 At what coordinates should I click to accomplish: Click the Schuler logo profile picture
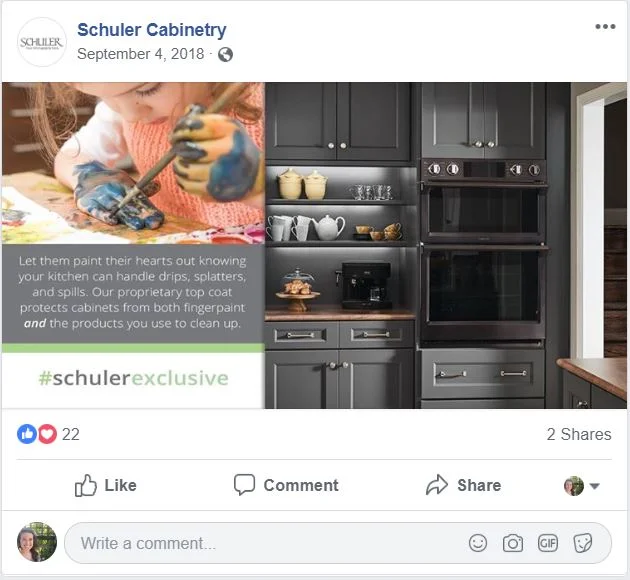click(x=41, y=42)
